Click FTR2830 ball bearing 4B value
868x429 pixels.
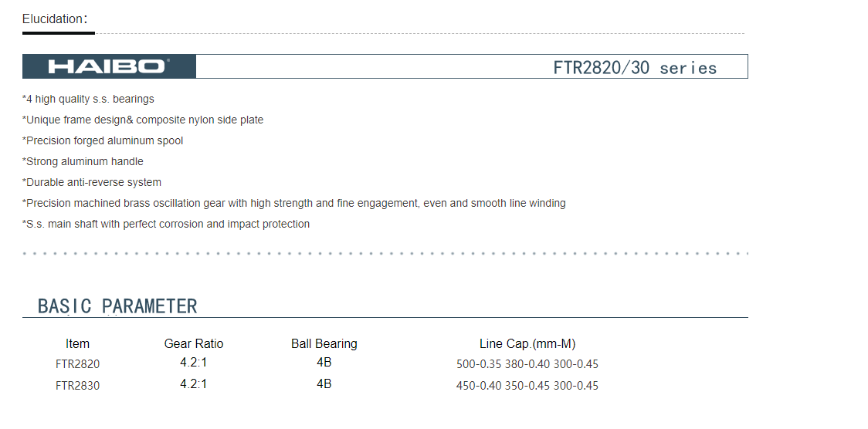[x=324, y=383]
